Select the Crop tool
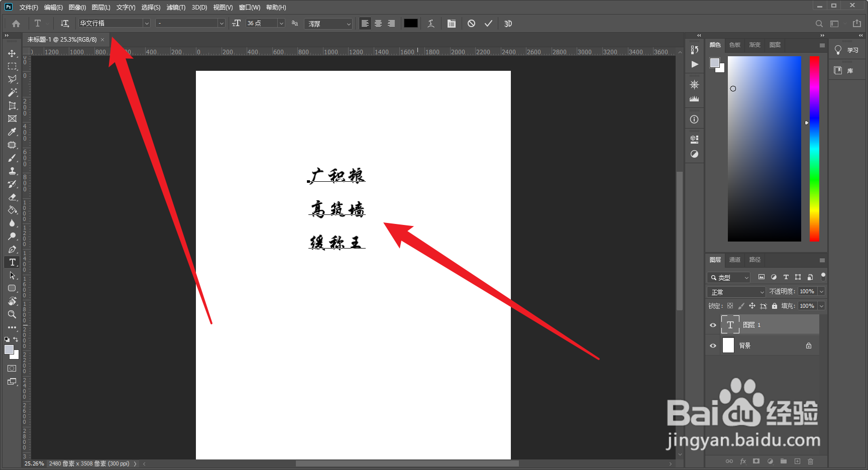The width and height of the screenshot is (868, 470). [x=12, y=105]
